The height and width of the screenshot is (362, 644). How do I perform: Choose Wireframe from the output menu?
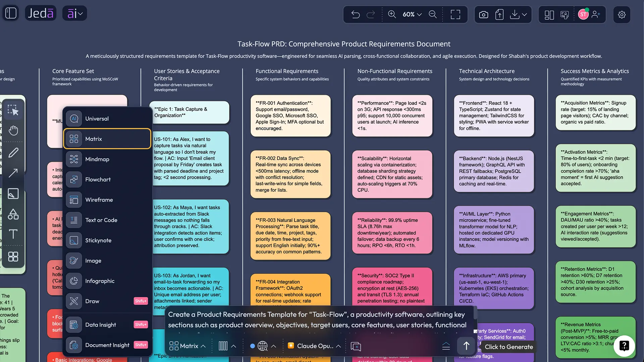[x=107, y=200]
